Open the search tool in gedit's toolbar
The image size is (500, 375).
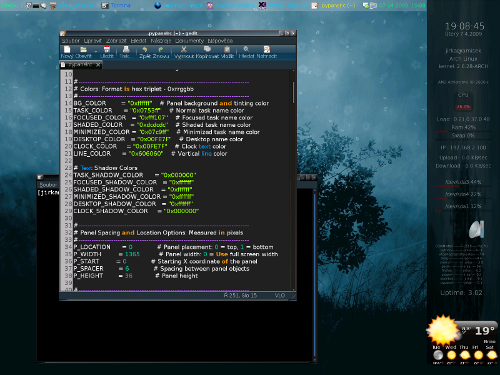(246, 52)
